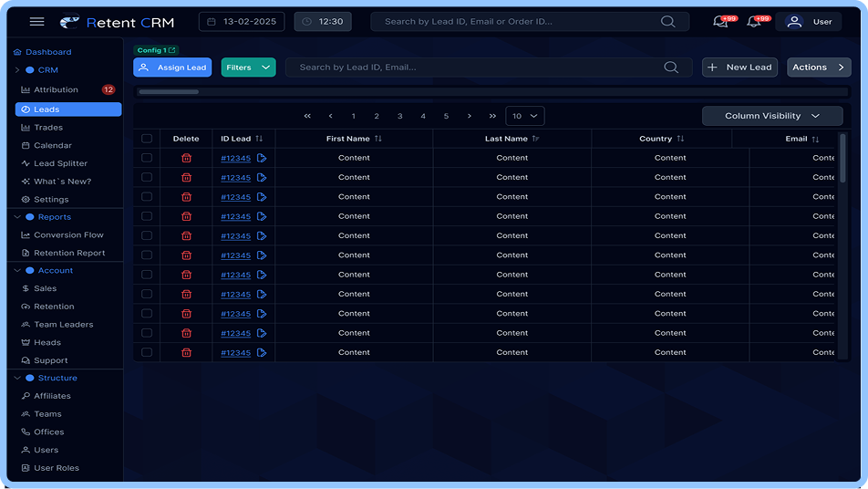Sort by the ID Lead column arrows
The image size is (868, 489).
point(259,139)
